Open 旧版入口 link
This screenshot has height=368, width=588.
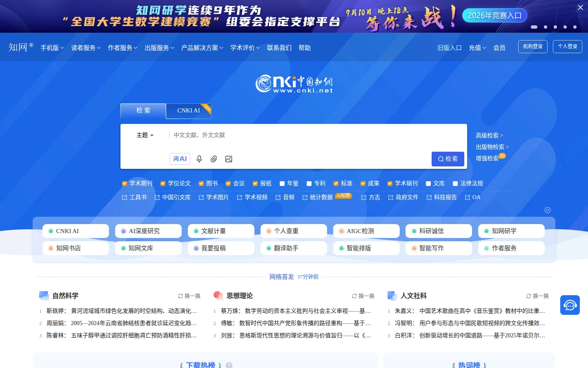click(450, 48)
